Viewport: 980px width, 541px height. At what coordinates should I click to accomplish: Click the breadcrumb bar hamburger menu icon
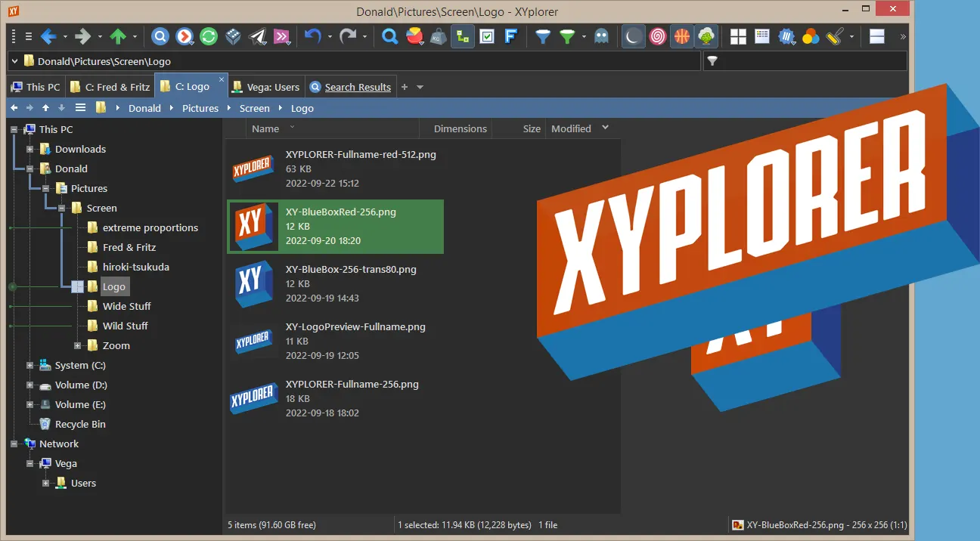tap(80, 108)
